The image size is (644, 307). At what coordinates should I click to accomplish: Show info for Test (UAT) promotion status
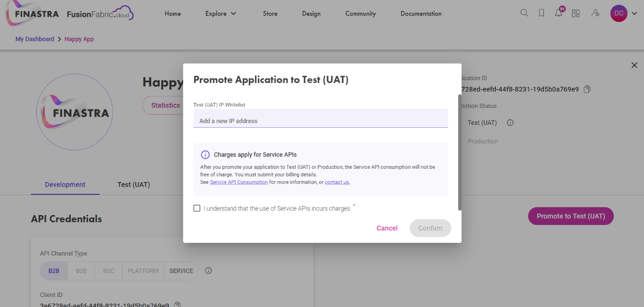point(510,123)
